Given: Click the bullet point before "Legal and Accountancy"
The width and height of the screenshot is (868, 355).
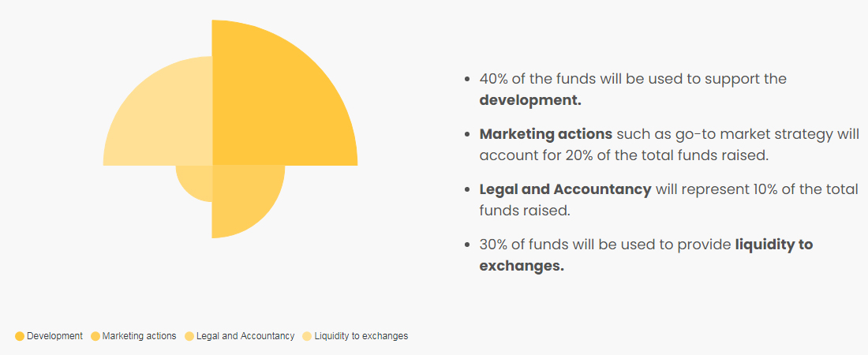Looking at the screenshot, I should (468, 190).
